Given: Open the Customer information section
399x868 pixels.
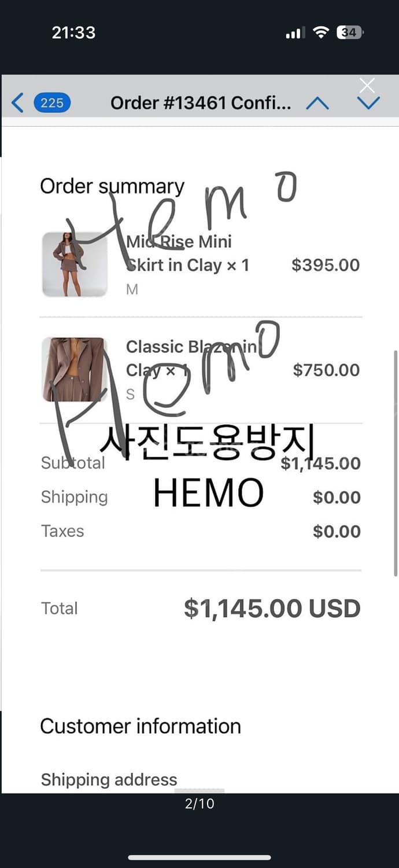Looking at the screenshot, I should [140, 726].
